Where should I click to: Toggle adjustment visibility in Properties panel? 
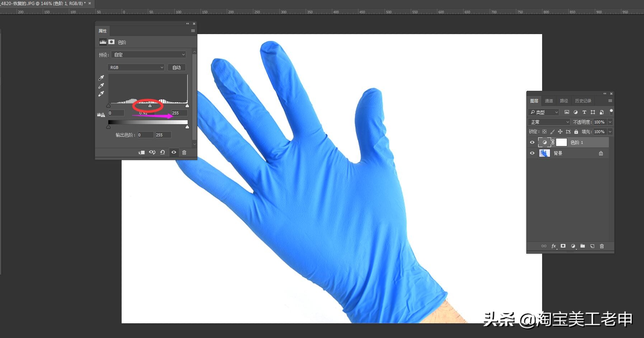point(174,152)
